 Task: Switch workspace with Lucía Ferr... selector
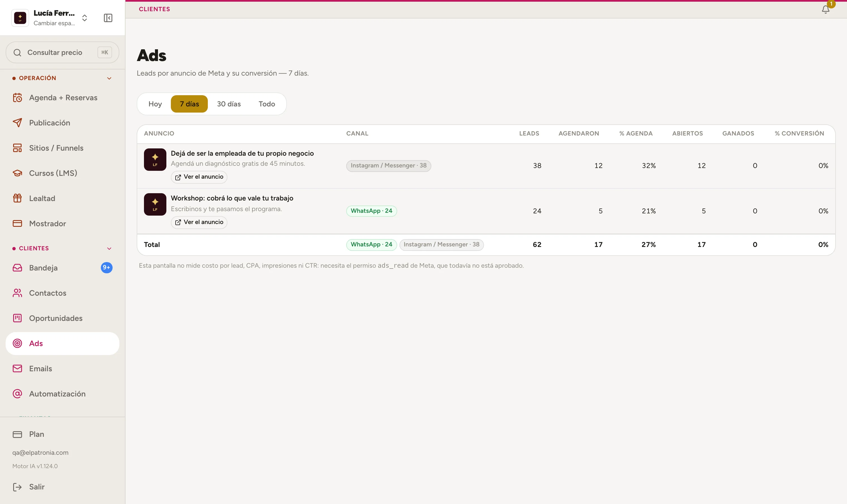50,18
